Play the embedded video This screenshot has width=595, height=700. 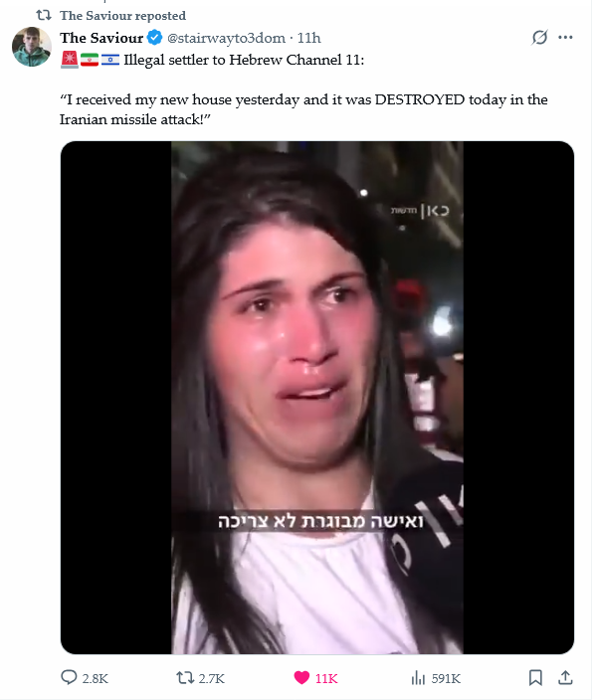[317, 398]
